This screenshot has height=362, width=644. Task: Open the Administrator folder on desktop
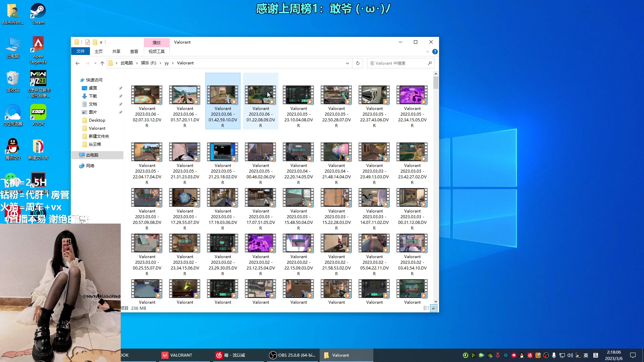13,13
